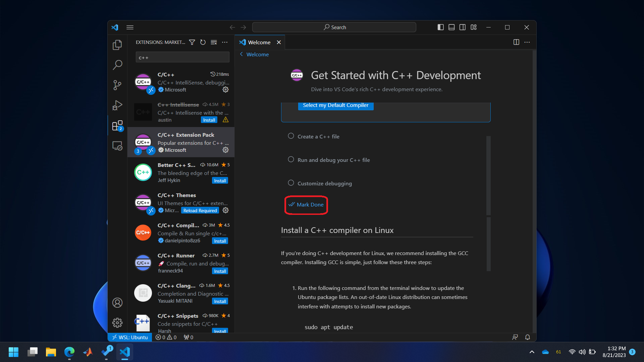Refresh the extensions list

click(203, 42)
